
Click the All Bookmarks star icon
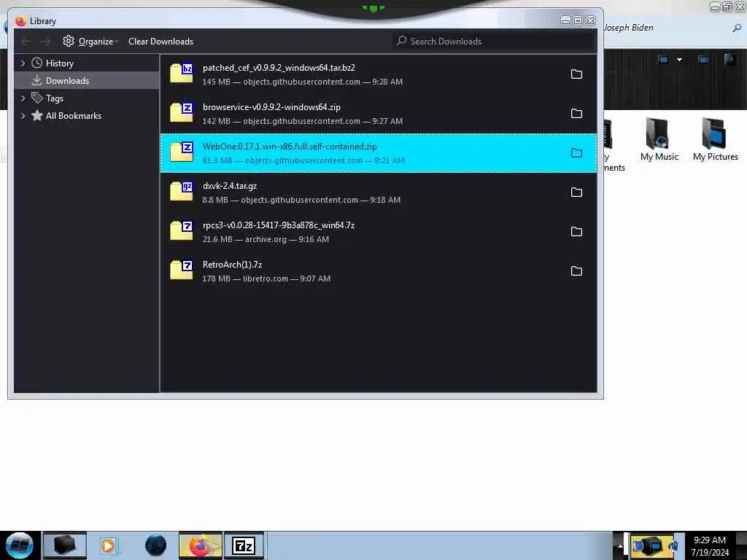36,115
